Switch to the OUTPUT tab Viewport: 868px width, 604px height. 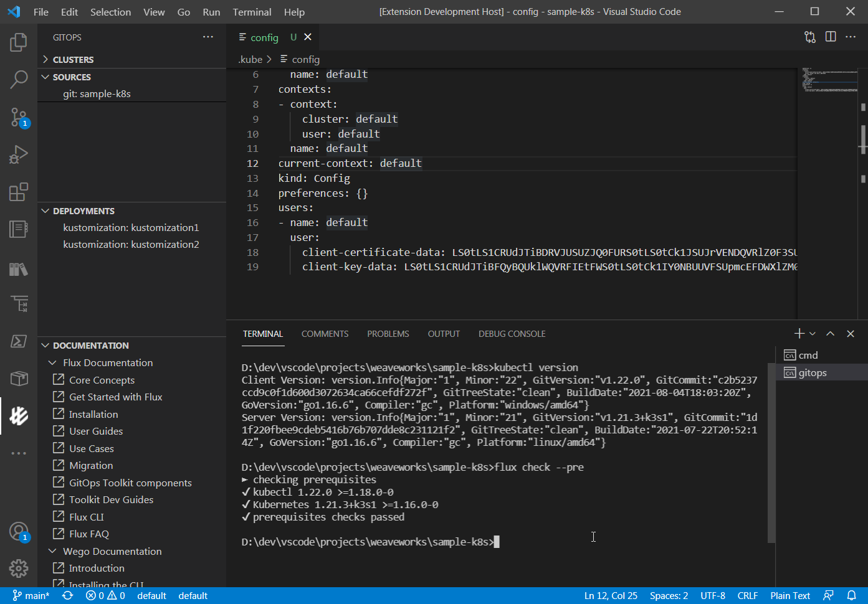[444, 334]
